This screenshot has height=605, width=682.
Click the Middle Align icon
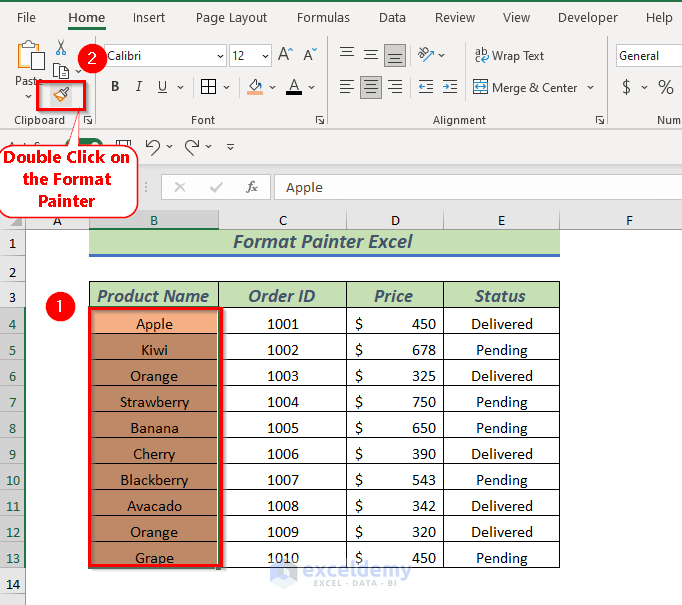click(x=371, y=55)
